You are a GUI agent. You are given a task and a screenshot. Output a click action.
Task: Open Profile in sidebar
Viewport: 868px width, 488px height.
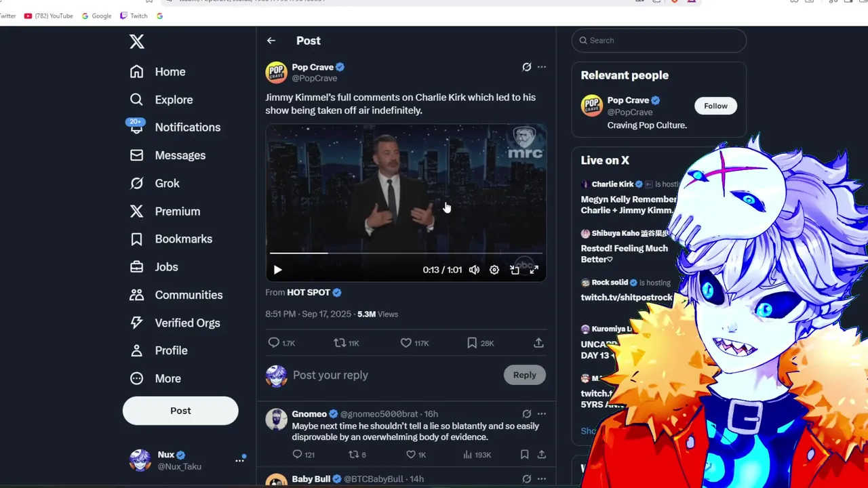(x=158, y=350)
